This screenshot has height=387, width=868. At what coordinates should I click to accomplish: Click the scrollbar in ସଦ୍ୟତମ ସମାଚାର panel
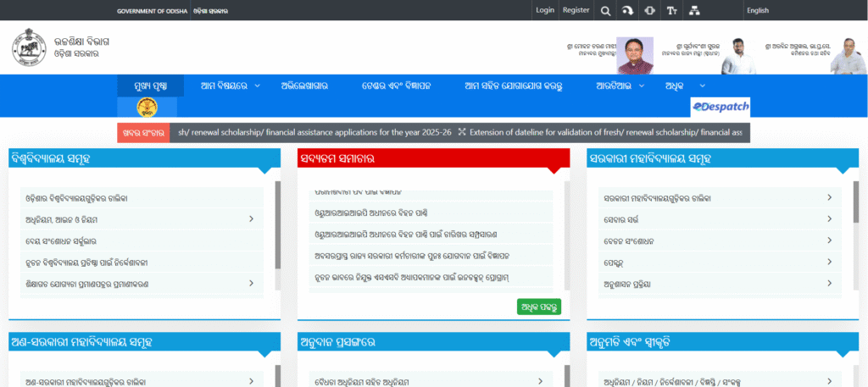[567, 235]
